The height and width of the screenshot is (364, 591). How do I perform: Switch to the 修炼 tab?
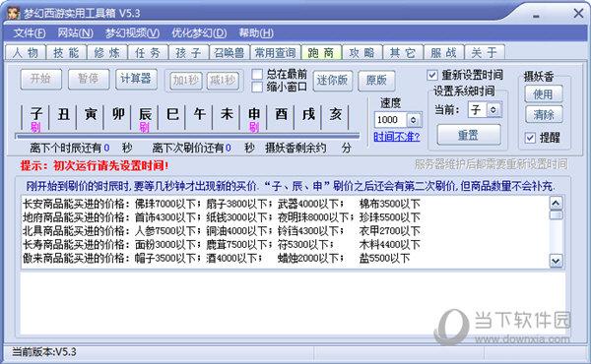click(107, 53)
